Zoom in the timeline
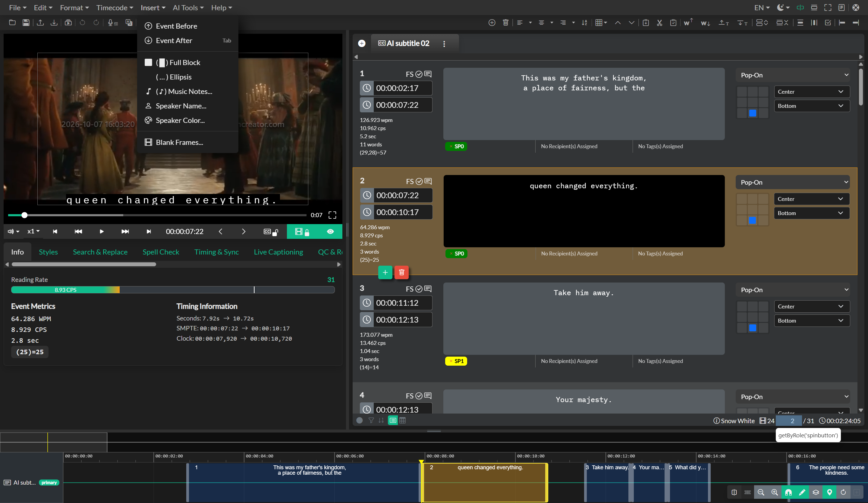 (x=774, y=492)
